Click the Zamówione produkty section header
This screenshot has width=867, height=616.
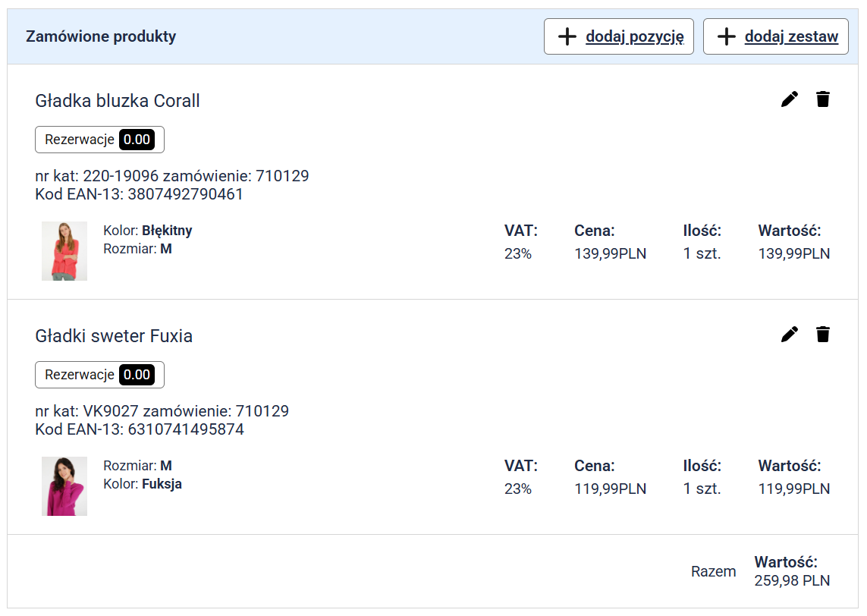[101, 36]
